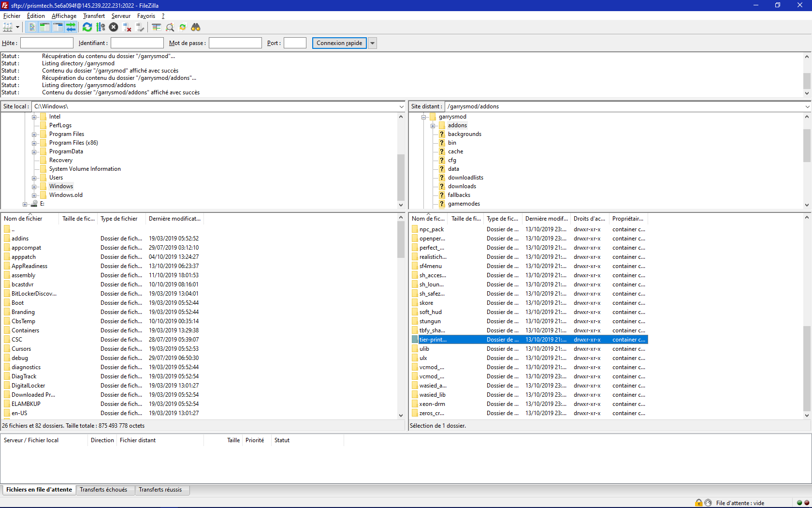812x508 pixels.
Task: Toggle transfer queue display
Action: [x=71, y=27]
